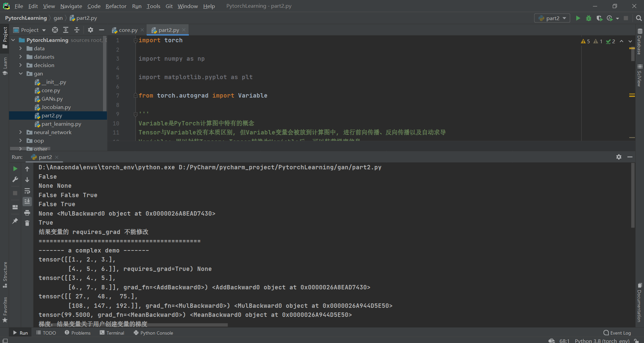The height and width of the screenshot is (343, 644).
Task: Jump up the stack trace arrow
Action: point(27,169)
